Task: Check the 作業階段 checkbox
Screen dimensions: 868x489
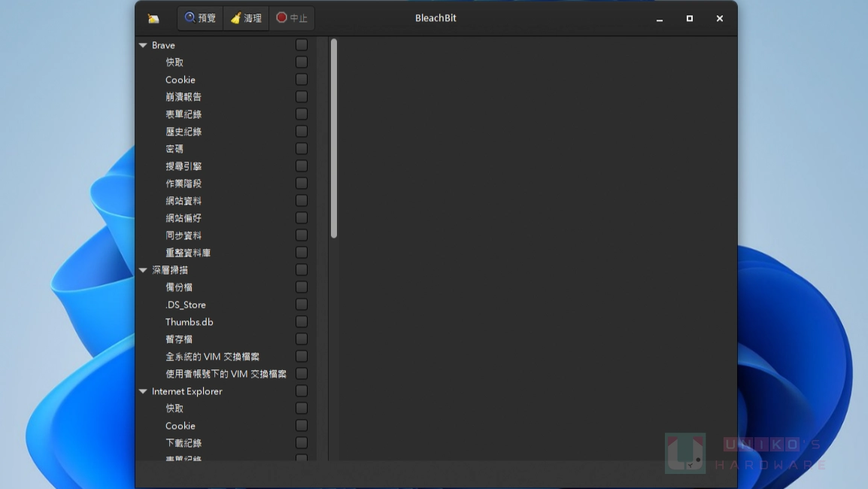Action: coord(302,184)
